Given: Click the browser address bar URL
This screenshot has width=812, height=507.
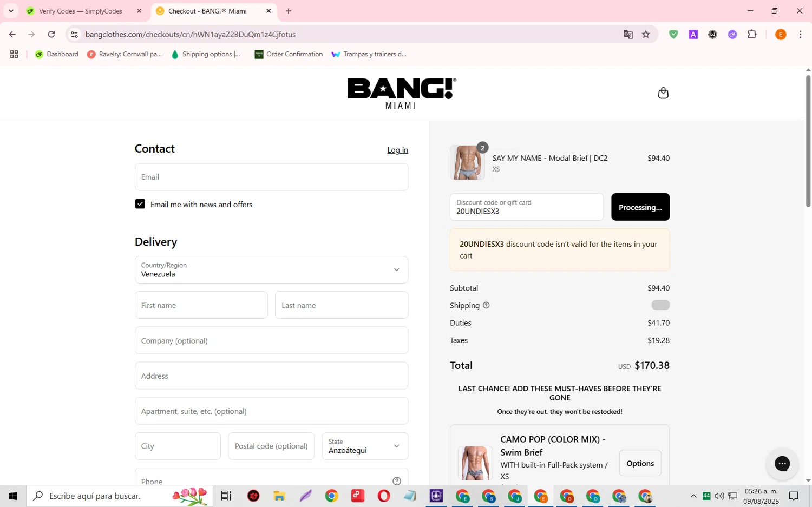Looking at the screenshot, I should tap(191, 35).
